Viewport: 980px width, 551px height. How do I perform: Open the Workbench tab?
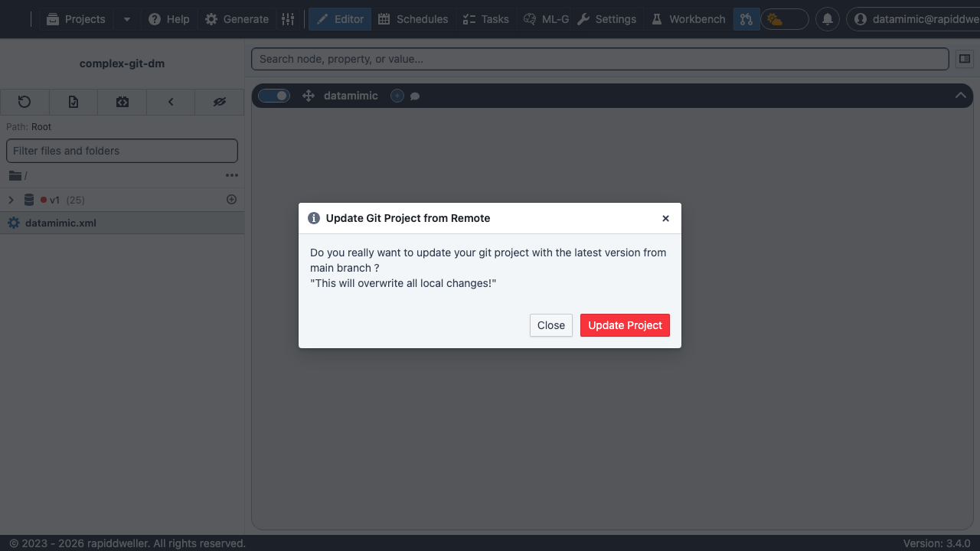688,19
